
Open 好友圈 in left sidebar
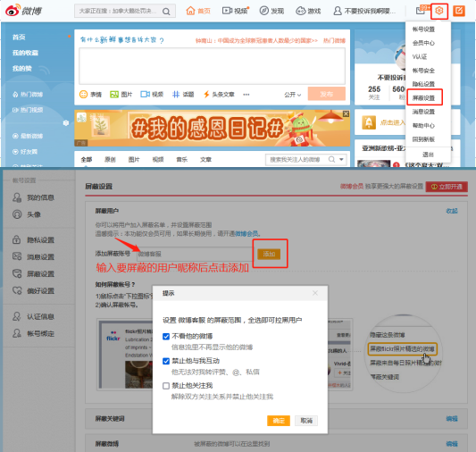click(25, 152)
